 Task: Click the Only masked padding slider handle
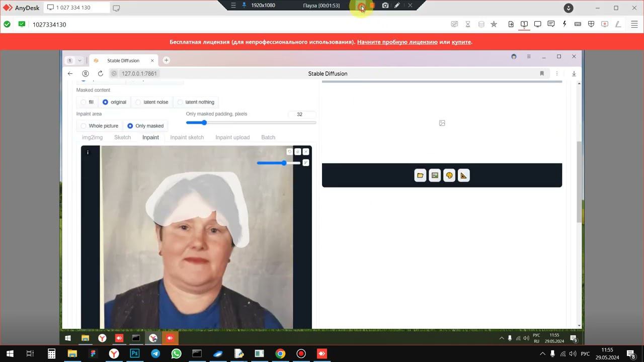pyautogui.click(x=204, y=123)
